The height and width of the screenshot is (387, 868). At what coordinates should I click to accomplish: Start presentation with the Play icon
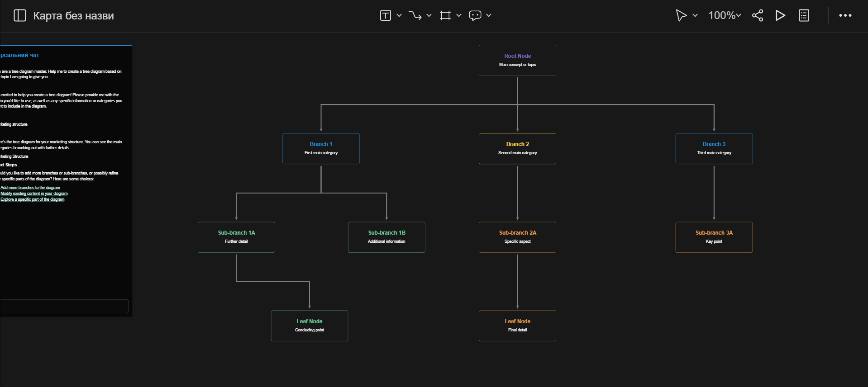coord(780,15)
